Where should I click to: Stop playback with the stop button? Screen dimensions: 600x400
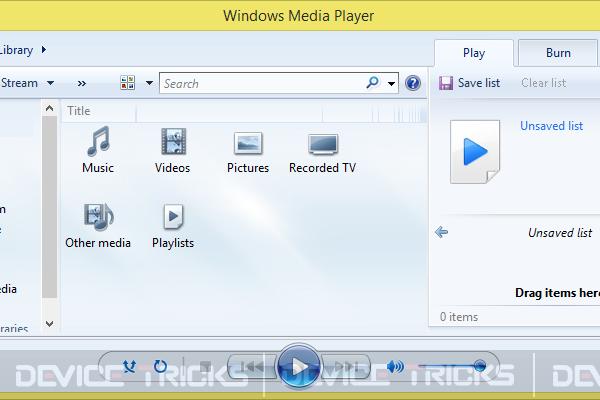click(205, 366)
